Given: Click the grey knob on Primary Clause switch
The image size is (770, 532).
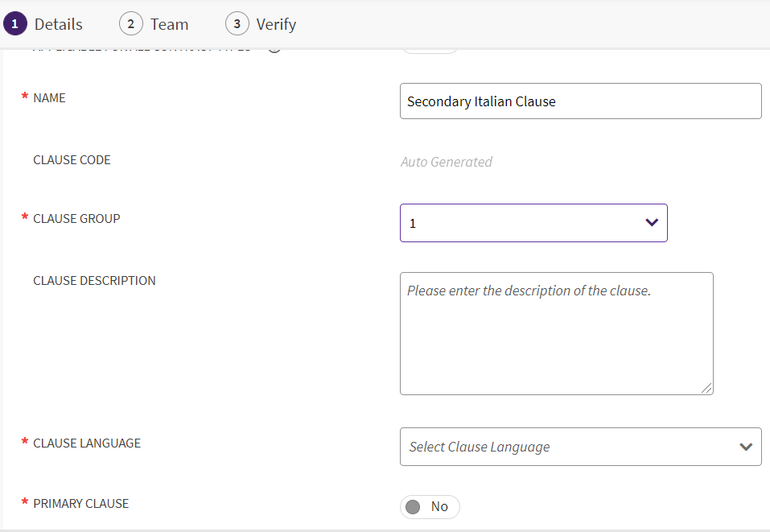Looking at the screenshot, I should [x=413, y=507].
